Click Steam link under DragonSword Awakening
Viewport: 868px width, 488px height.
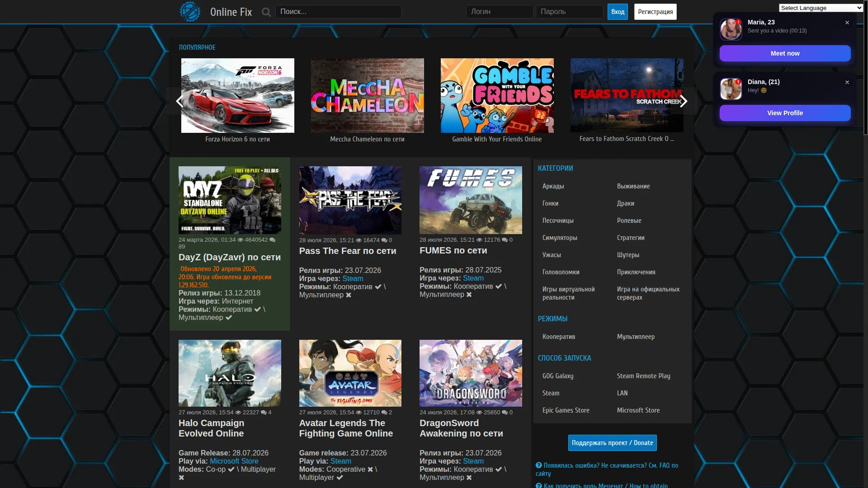(x=473, y=461)
